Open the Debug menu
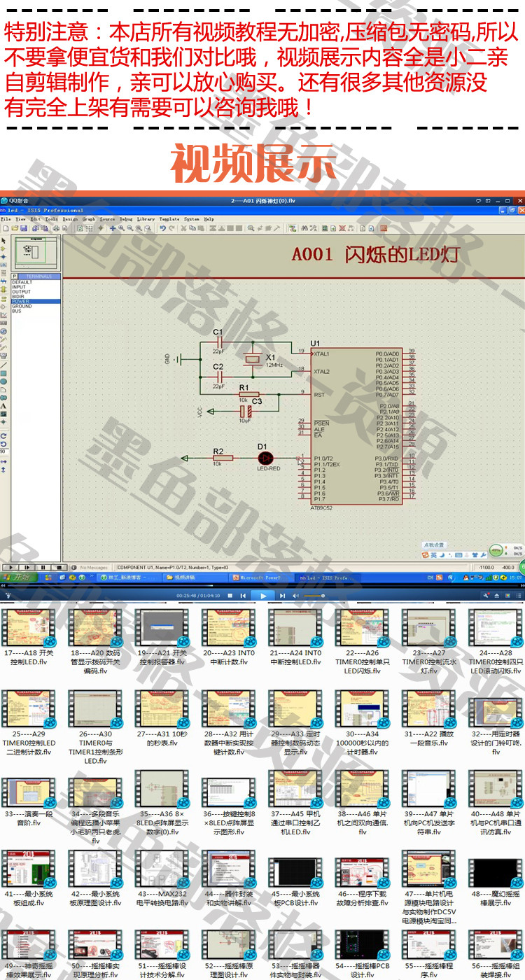This screenshot has height=980, width=525. [126, 219]
